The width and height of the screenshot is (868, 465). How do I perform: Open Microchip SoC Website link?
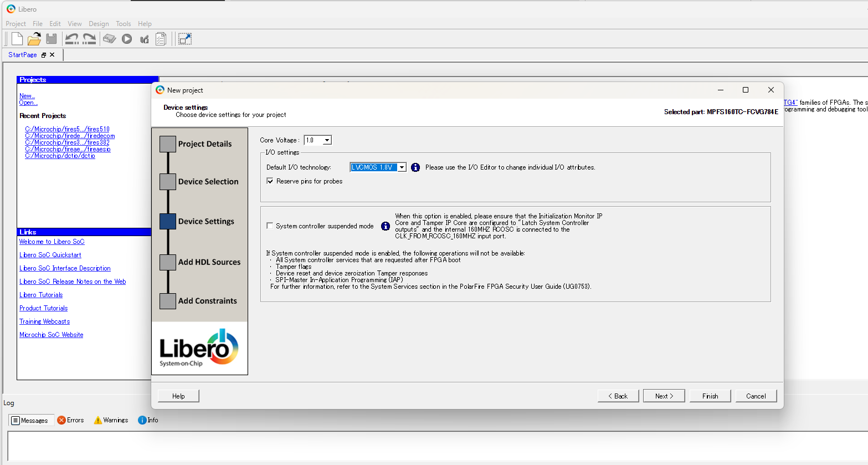click(52, 335)
